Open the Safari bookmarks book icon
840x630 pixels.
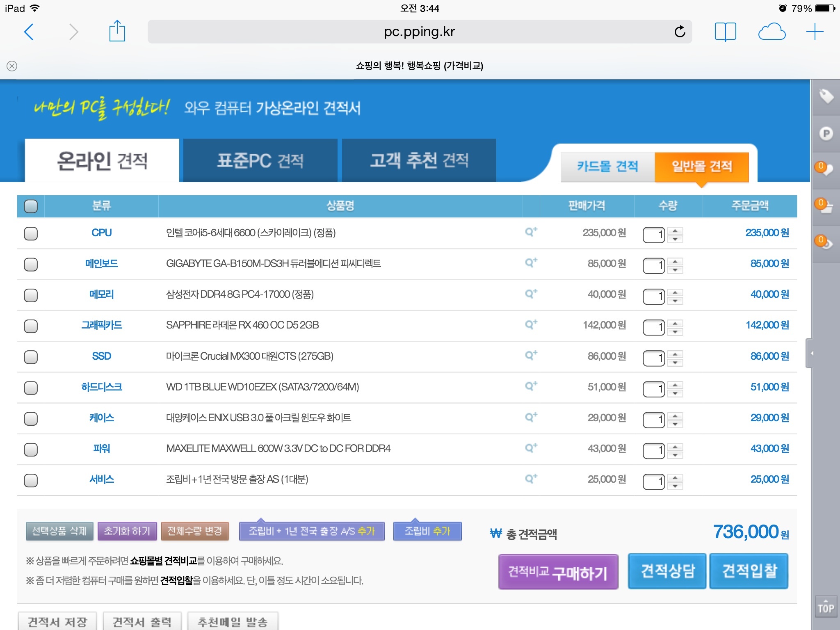[725, 32]
